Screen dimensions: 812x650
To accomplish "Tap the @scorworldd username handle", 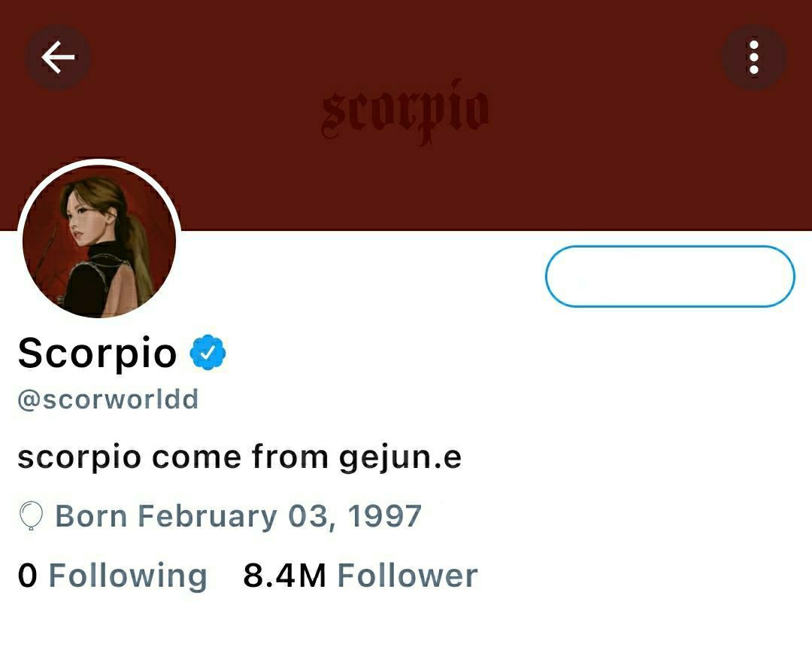I will click(x=108, y=399).
